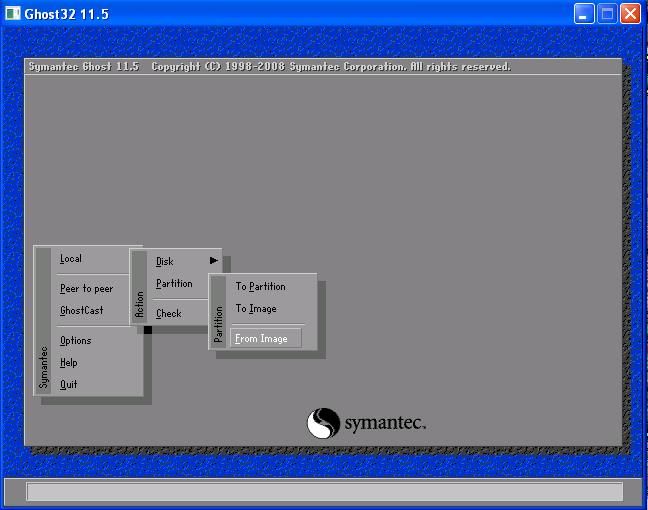Minimize the Ghost32 window

(584, 14)
